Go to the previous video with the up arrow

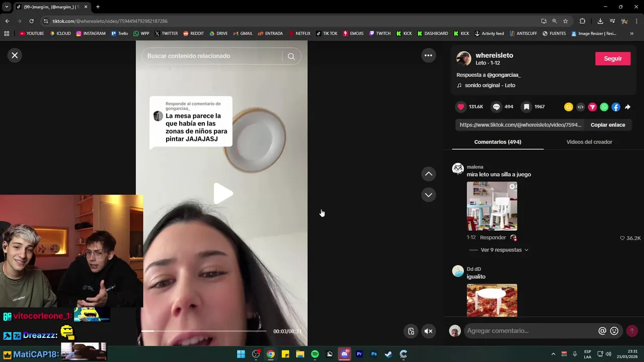point(429,174)
